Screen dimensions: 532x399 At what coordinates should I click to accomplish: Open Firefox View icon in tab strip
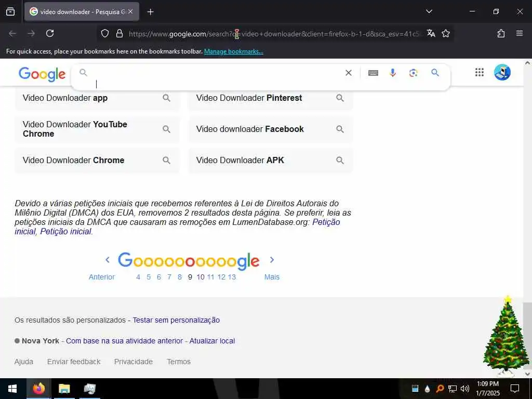pyautogui.click(x=10, y=12)
